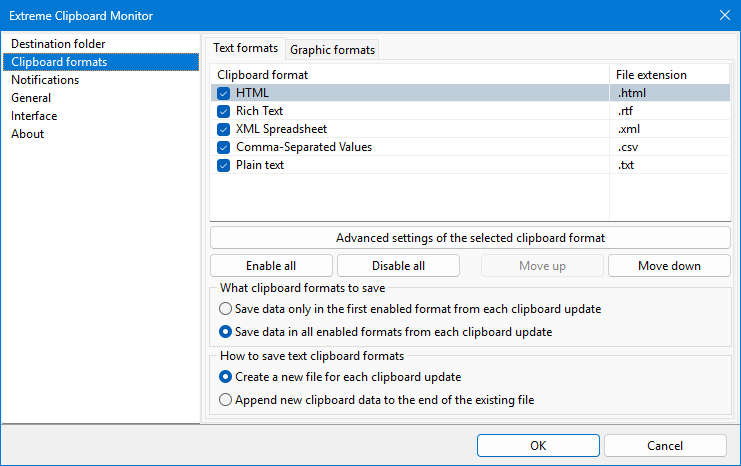Click the Enable all button

[x=271, y=266]
